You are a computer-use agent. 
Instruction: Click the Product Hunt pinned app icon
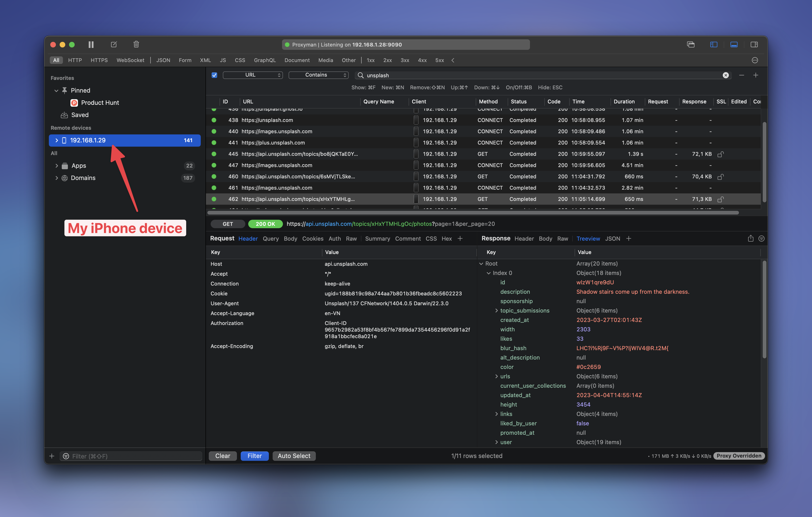74,103
